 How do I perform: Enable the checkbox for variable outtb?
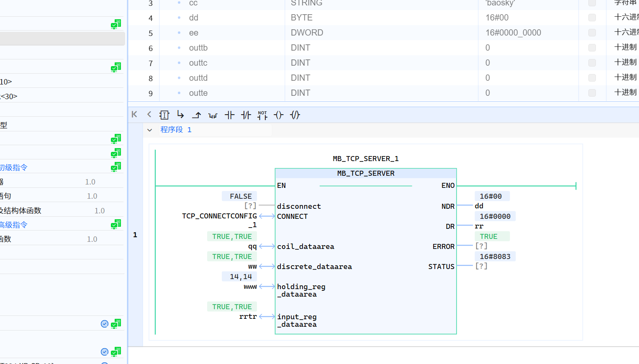(592, 48)
